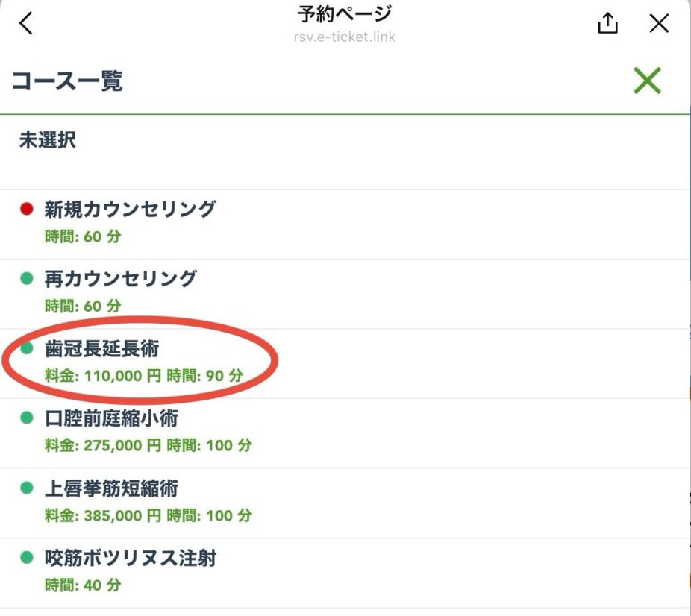
Task: Tap the red dot beside 新規カウンセリング
Action: [27, 209]
